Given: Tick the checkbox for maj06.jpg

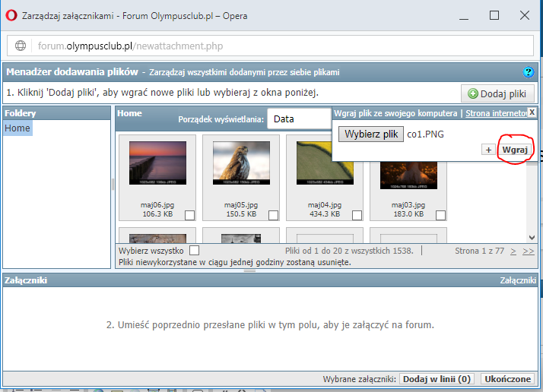Looking at the screenshot, I should [189, 215].
